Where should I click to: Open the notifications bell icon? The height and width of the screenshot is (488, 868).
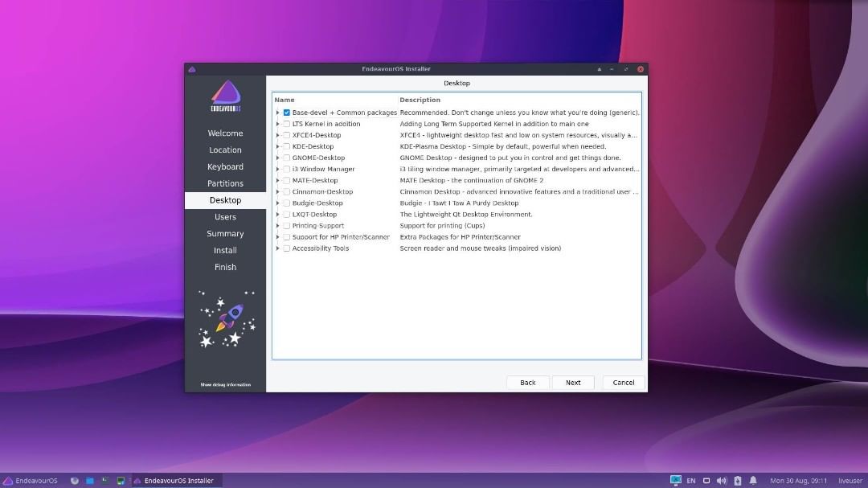click(753, 481)
